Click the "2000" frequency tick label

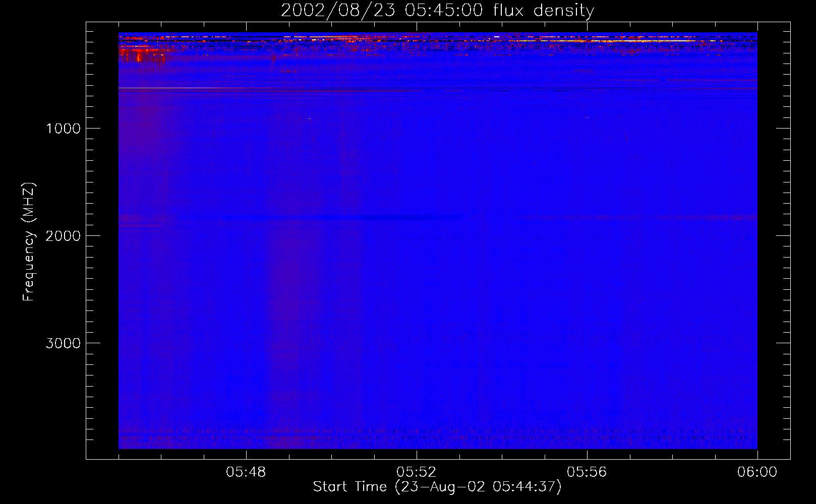coord(63,236)
